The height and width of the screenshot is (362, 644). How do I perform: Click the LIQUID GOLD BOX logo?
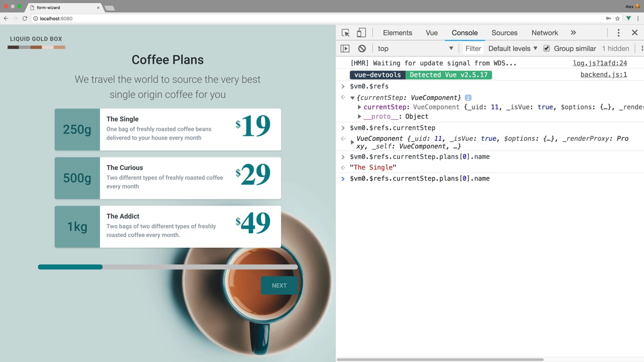tap(36, 42)
